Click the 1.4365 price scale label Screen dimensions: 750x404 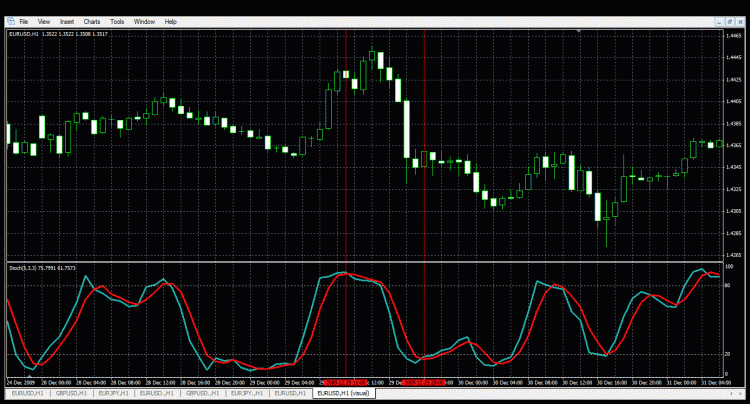pyautogui.click(x=734, y=145)
